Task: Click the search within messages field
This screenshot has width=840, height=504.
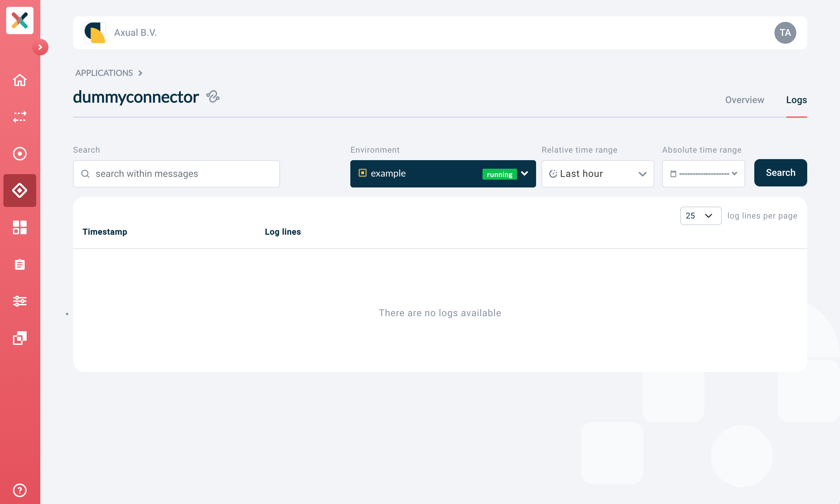Action: point(176,173)
